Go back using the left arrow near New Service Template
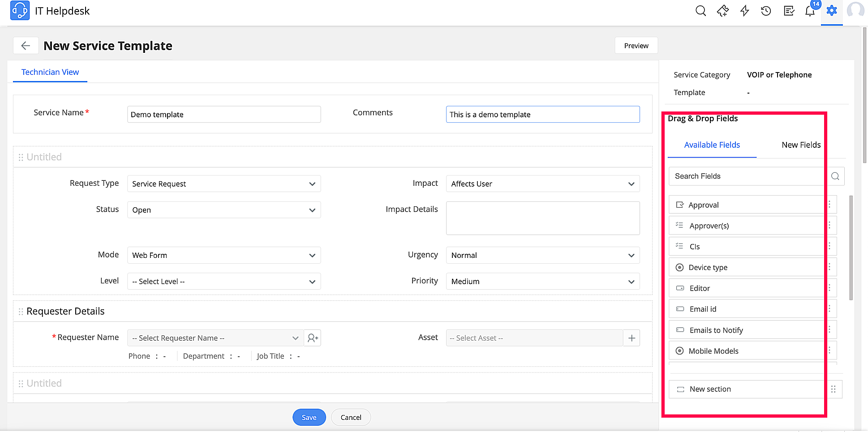The image size is (868, 432). tap(26, 45)
